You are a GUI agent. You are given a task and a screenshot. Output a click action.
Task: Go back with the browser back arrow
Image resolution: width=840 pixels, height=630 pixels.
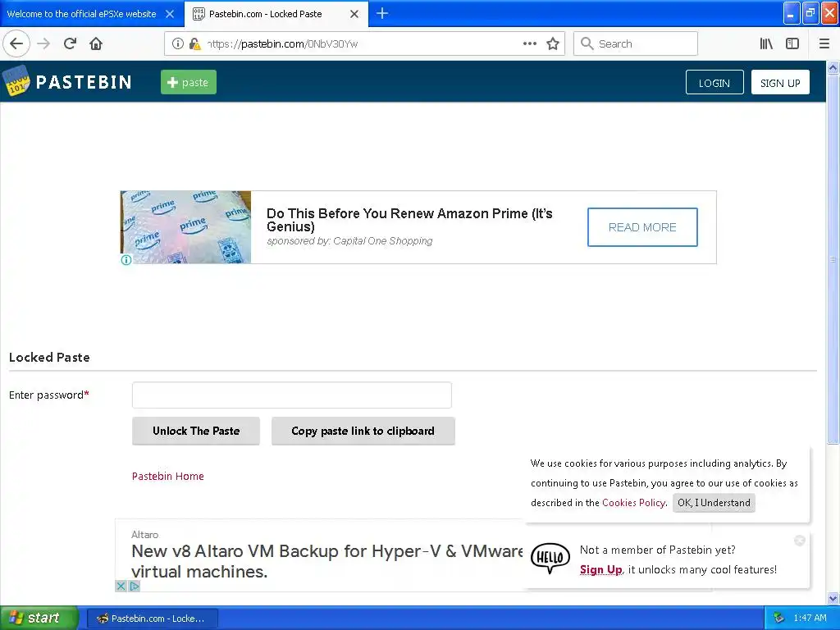(x=16, y=44)
